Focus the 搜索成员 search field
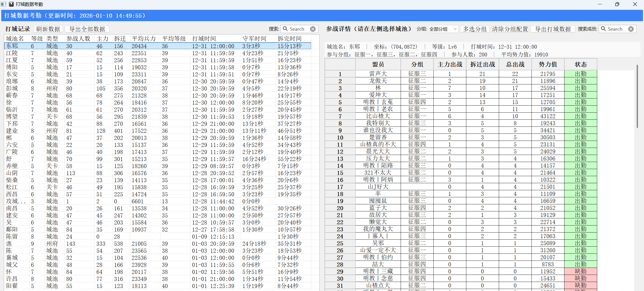The width and height of the screenshot is (644, 291). tap(618, 29)
